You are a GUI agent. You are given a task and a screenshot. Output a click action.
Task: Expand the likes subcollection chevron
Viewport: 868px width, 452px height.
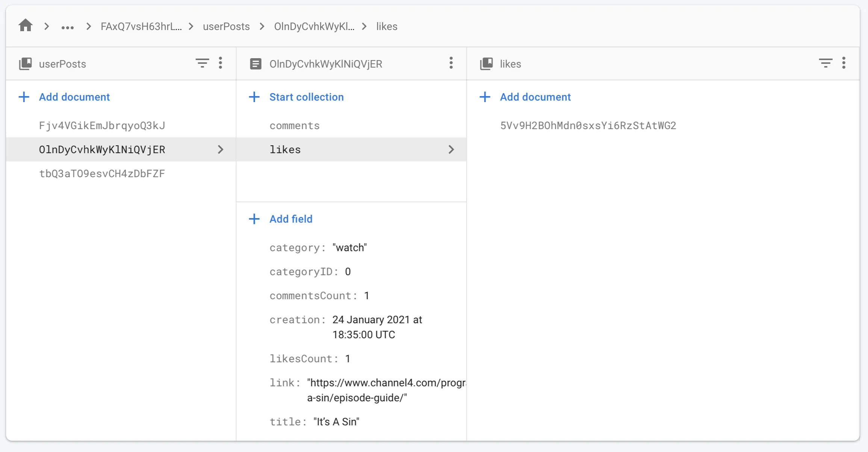pos(451,149)
